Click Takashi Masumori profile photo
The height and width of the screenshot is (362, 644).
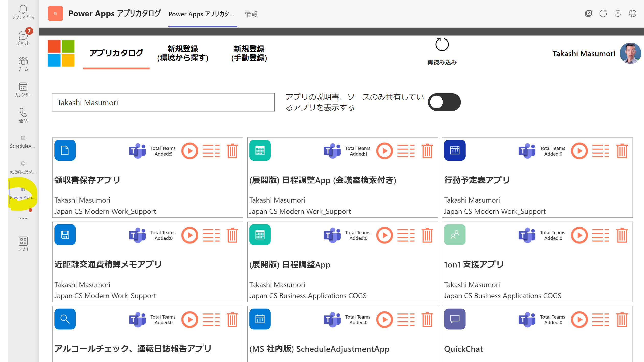pyautogui.click(x=630, y=53)
